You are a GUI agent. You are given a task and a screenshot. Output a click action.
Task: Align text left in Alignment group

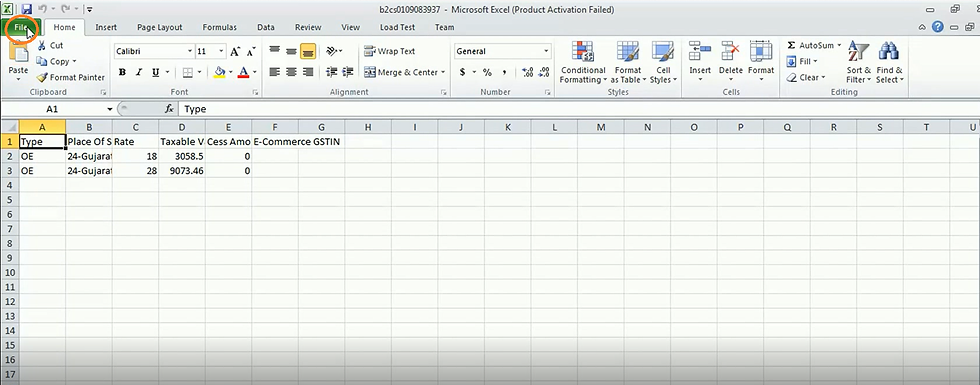point(274,72)
